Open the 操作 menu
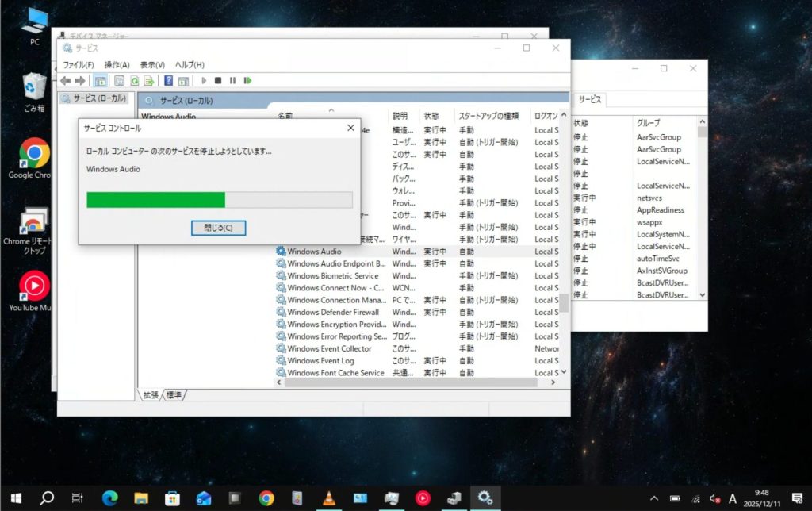This screenshot has height=511, width=812. pyautogui.click(x=116, y=64)
